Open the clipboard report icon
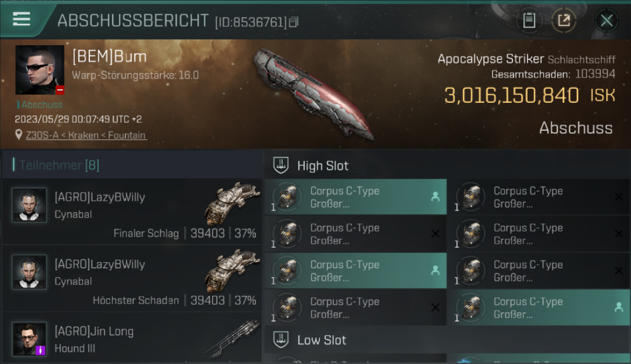 529,20
